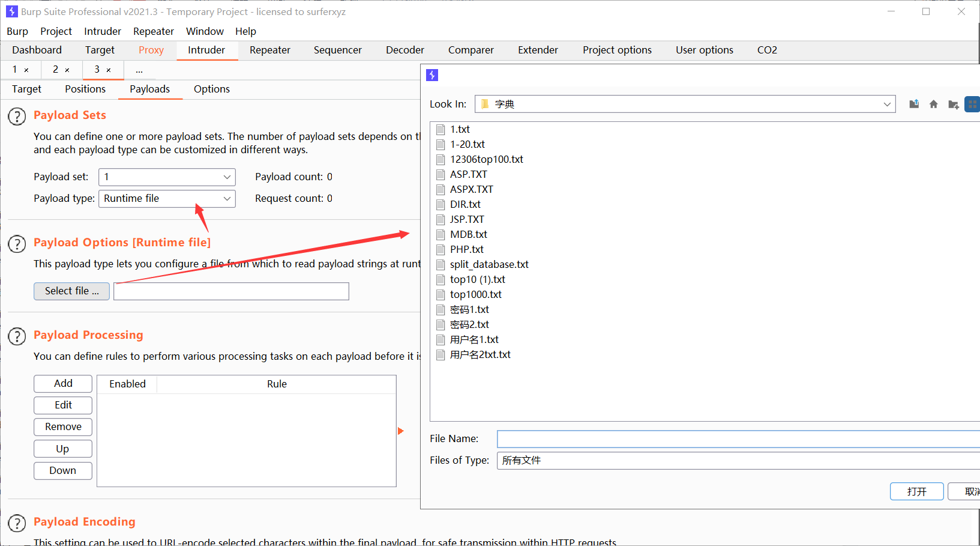Screen dimensions: 980x546
Task: Switch to the Extender tab
Action: coord(538,50)
